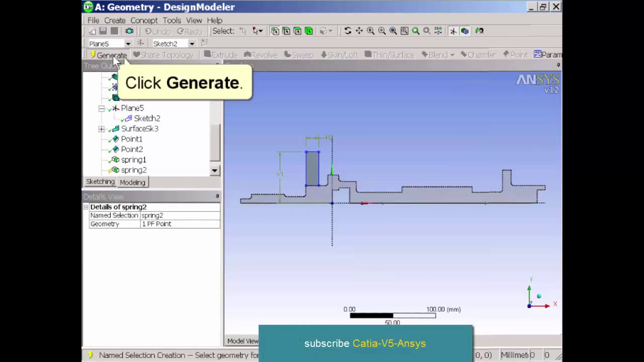Click the New Plane icon
Screen dimensions: 644x362
(140, 44)
